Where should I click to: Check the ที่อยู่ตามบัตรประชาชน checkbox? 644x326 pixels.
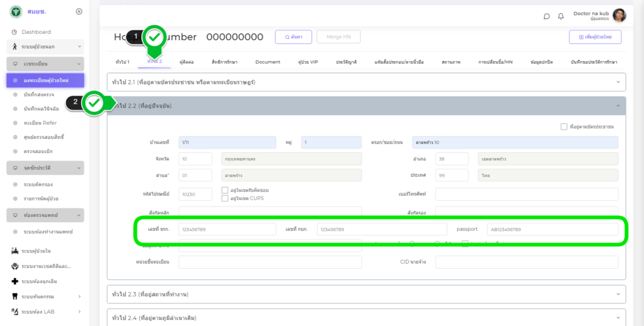[x=563, y=126]
